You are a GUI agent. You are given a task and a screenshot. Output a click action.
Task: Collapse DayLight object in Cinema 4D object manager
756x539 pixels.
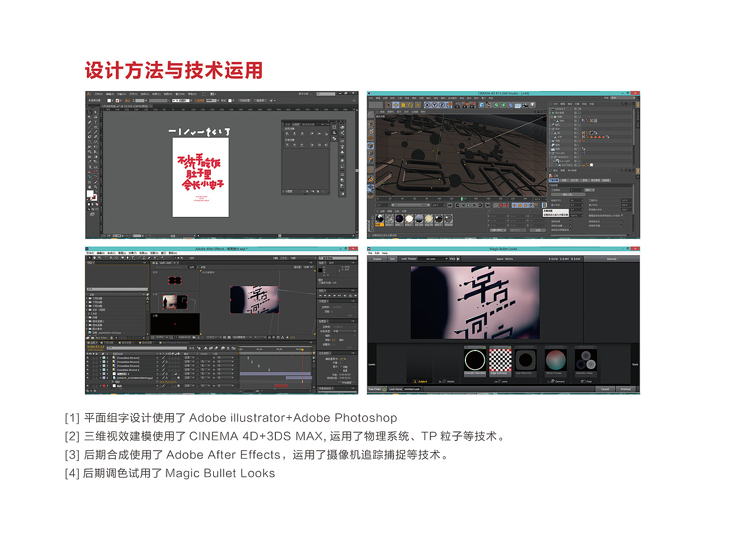click(550, 153)
